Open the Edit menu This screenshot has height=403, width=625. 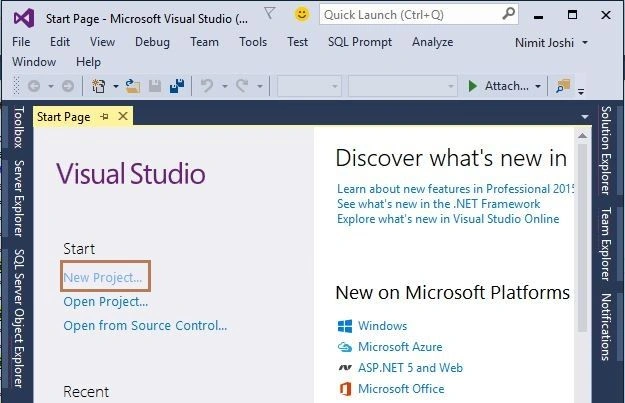[x=60, y=42]
